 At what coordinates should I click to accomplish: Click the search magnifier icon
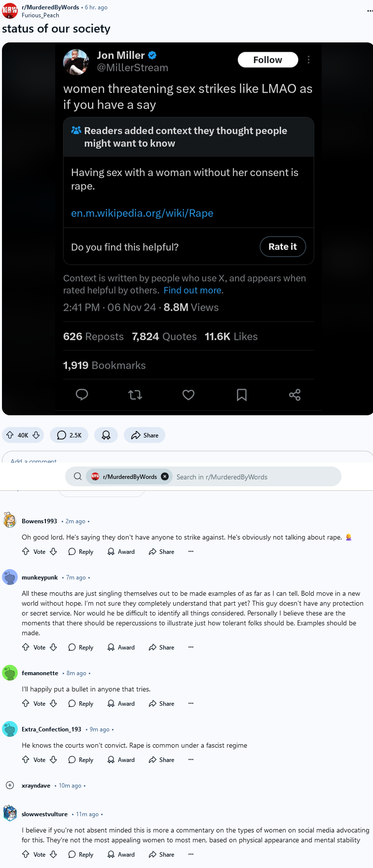[77, 476]
